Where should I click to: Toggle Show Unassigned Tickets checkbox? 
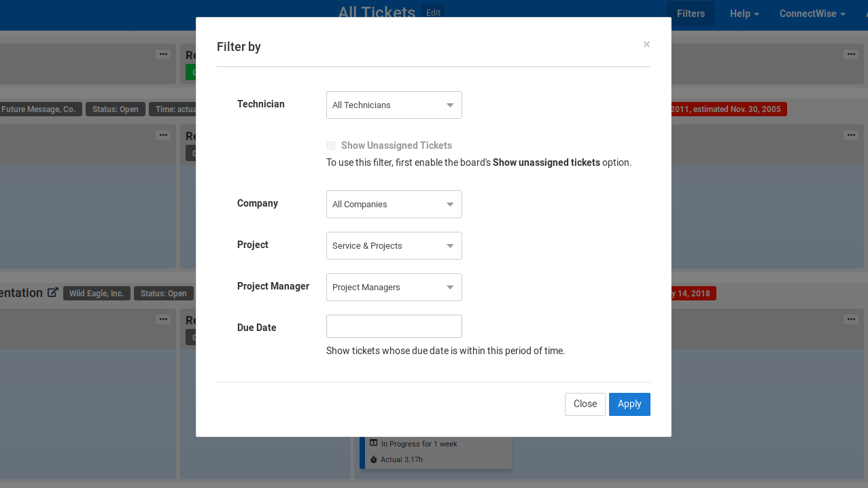tap(331, 145)
